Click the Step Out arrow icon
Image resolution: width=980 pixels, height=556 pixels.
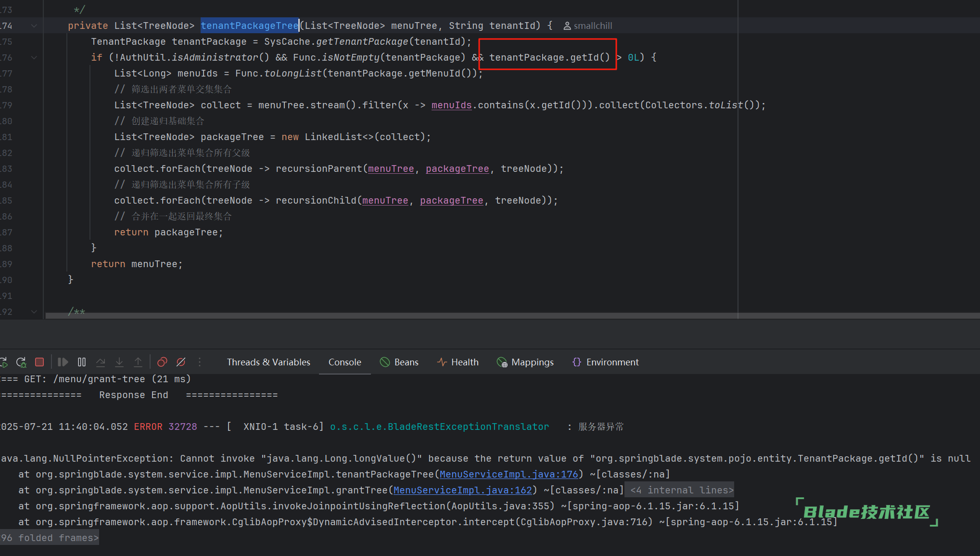138,362
